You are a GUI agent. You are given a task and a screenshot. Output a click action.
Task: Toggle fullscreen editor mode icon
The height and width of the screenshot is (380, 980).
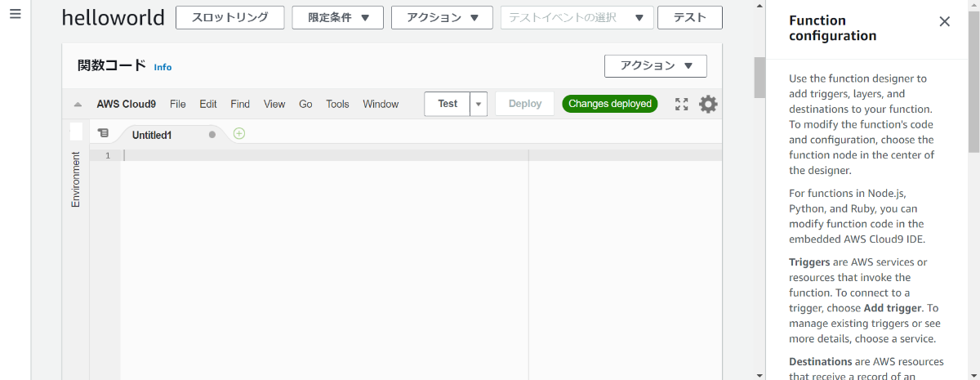point(682,104)
